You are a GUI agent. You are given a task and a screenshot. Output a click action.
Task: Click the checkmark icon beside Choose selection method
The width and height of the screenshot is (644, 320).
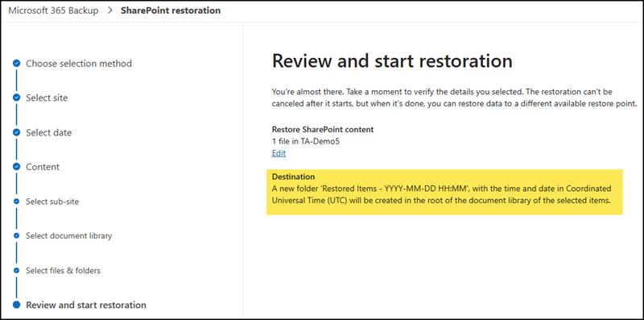(16, 64)
